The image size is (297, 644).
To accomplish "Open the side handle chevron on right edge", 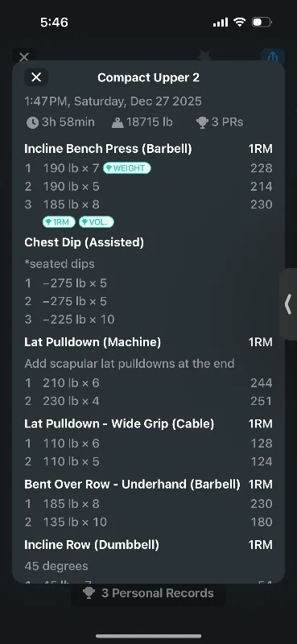I will tap(288, 304).
